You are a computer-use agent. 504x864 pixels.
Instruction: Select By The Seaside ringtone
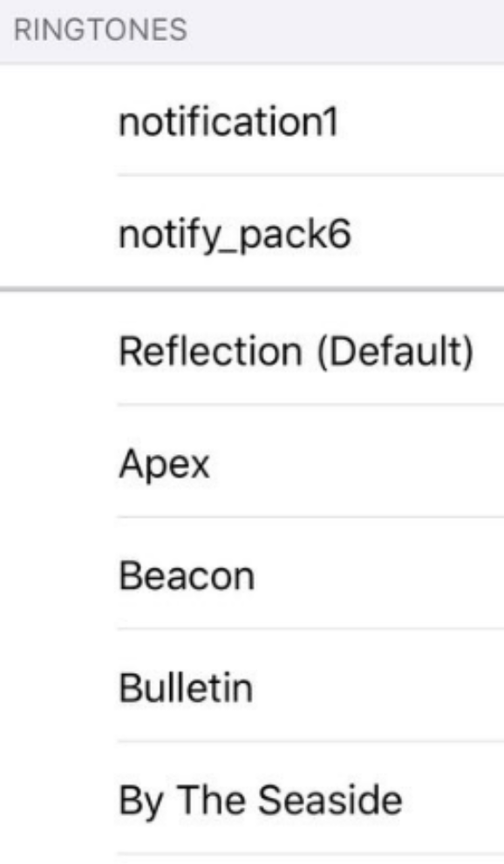coord(252,799)
